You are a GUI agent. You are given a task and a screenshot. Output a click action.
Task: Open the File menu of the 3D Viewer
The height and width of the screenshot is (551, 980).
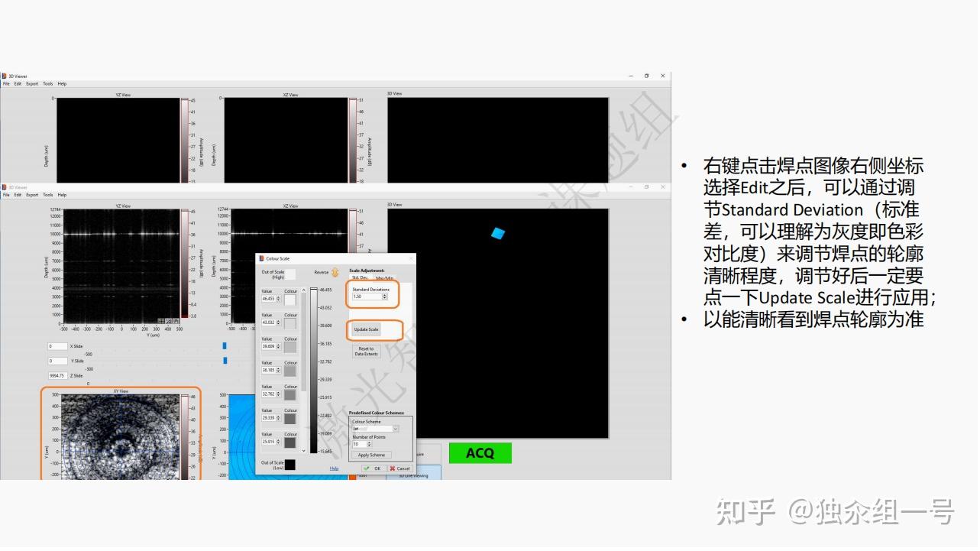[7, 83]
